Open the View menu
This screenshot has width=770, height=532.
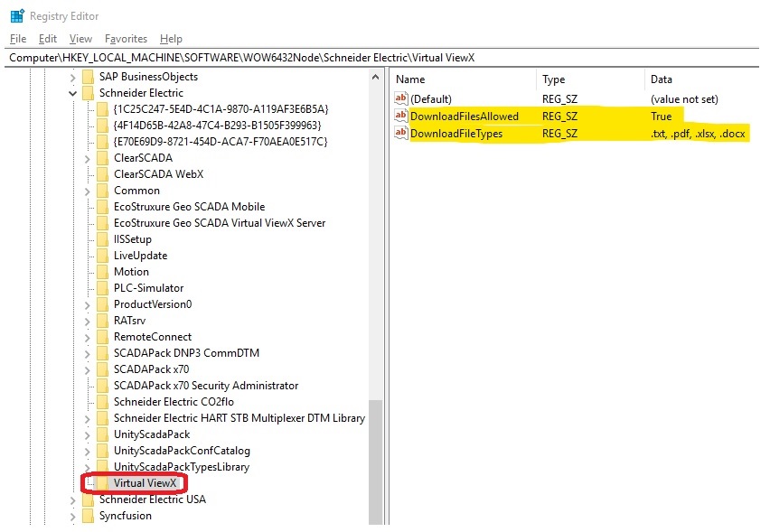coord(80,39)
